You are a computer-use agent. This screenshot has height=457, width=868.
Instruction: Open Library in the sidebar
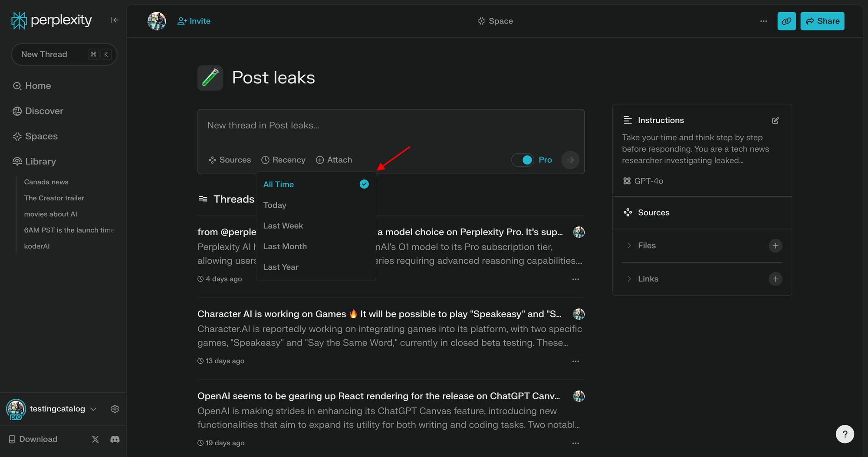[34, 161]
